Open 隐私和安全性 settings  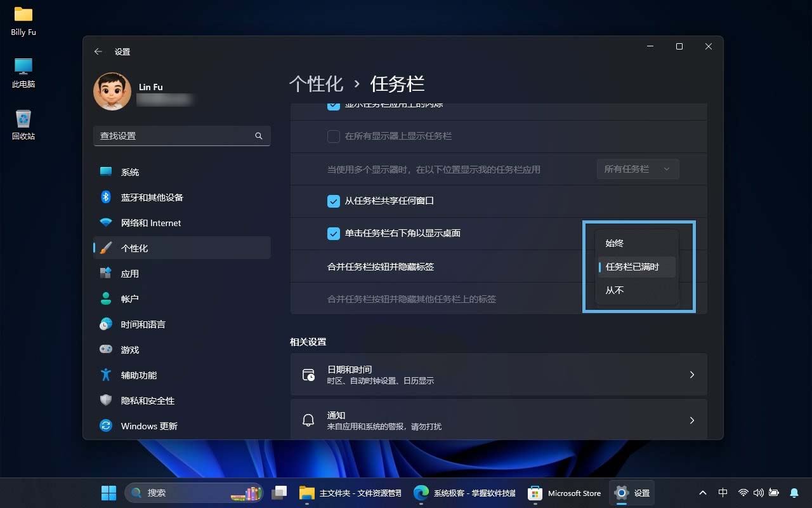[x=147, y=400]
